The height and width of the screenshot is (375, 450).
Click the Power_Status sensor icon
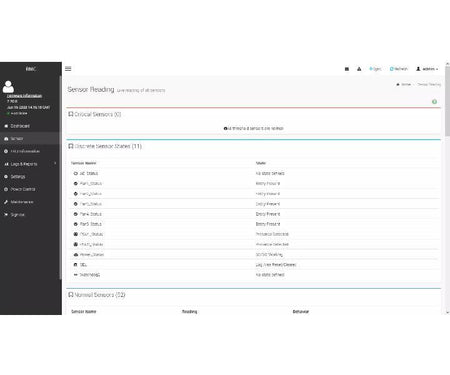tap(76, 255)
